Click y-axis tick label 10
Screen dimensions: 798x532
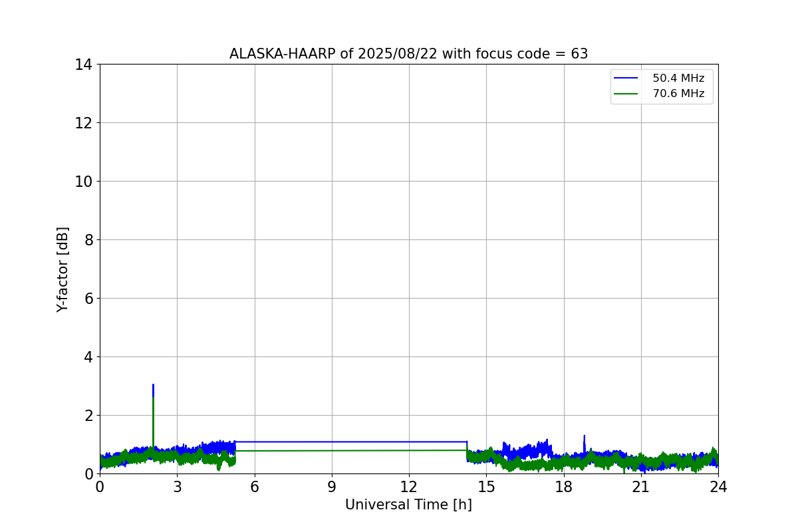click(x=84, y=182)
